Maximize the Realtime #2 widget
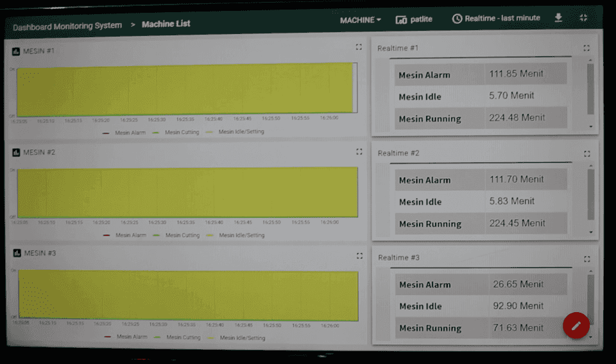 point(586,154)
